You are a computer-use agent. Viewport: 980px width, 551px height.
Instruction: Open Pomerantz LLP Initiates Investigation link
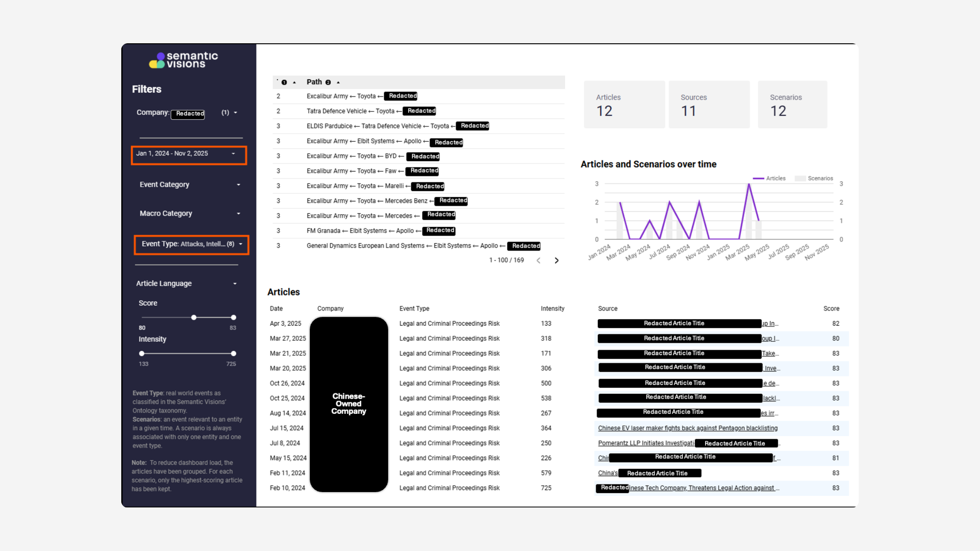click(x=646, y=443)
